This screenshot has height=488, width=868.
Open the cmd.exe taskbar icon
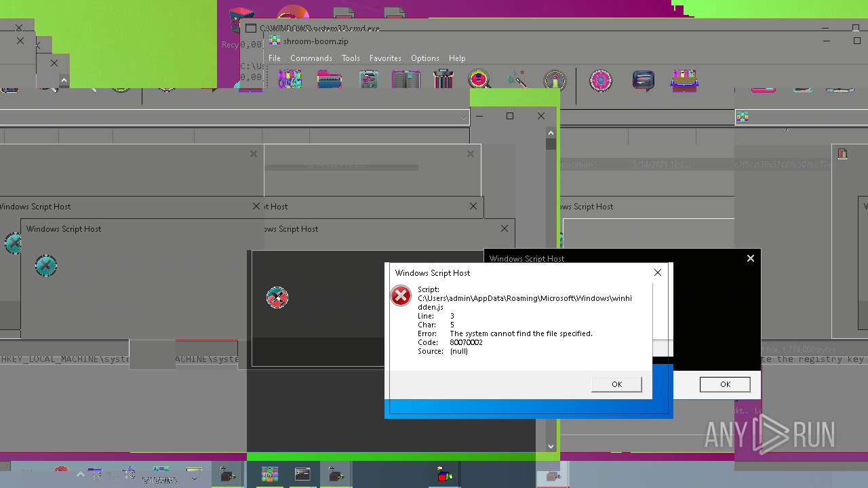(302, 474)
